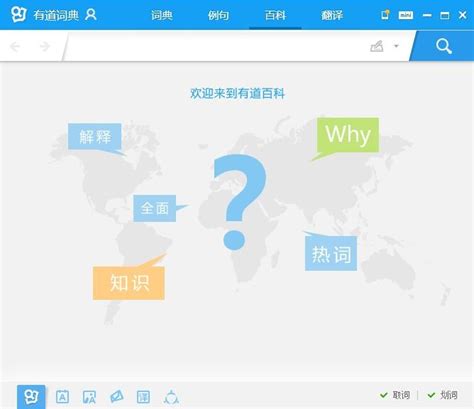Click the 全面 speech bubble
Image resolution: width=474 pixels, height=409 pixels.
155,208
